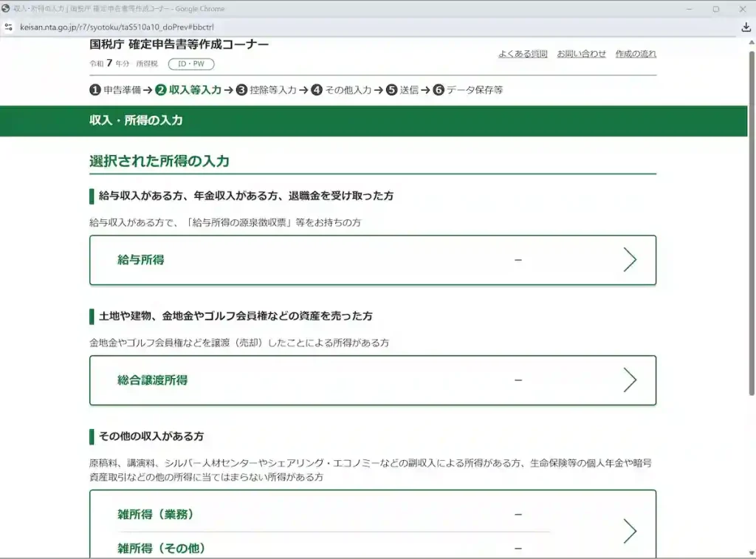View the 作成の流れ link
Viewport: 756px width, 559px height.
click(636, 54)
